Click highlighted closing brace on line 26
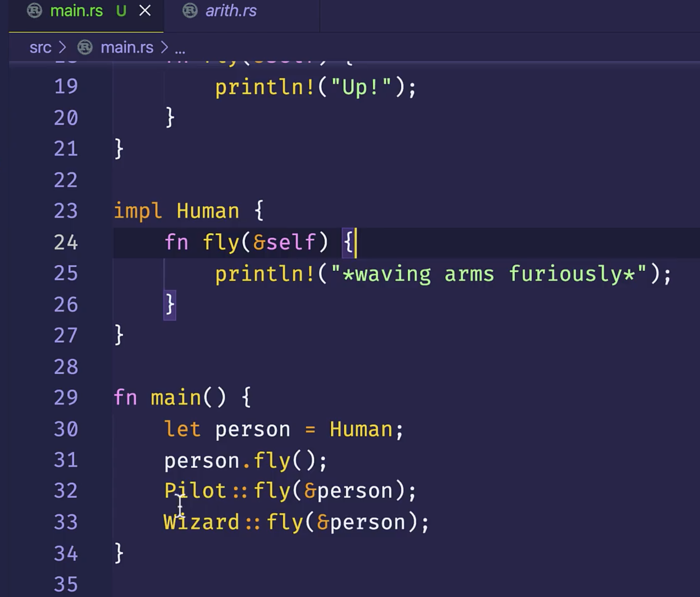This screenshot has width=700, height=597. 170,305
